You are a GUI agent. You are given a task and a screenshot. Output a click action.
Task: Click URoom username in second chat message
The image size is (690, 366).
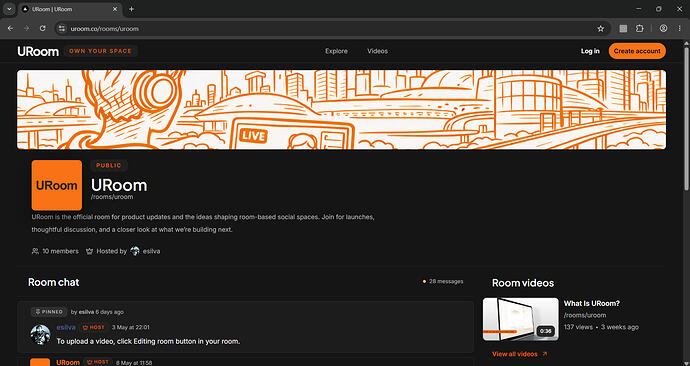click(68, 362)
